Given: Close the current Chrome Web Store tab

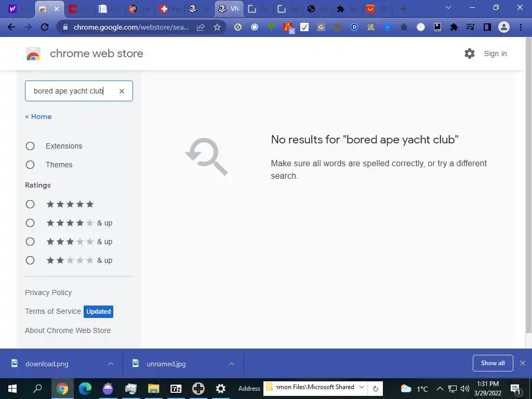Looking at the screenshot, I should click(57, 9).
